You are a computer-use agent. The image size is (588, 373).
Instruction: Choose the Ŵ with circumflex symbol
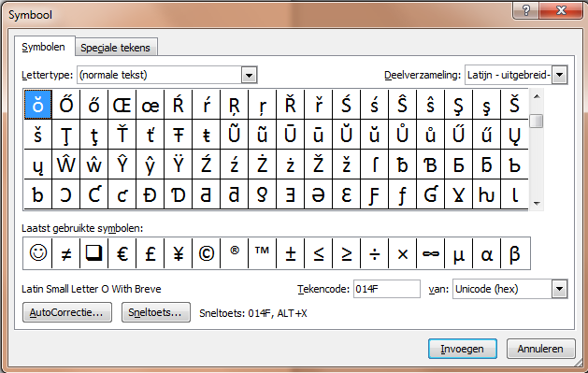(66, 165)
